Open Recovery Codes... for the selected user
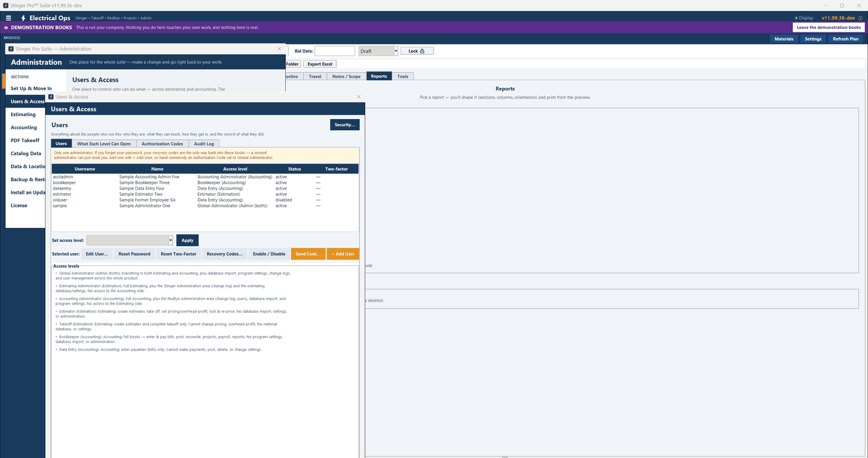The height and width of the screenshot is (458, 868). [x=225, y=254]
